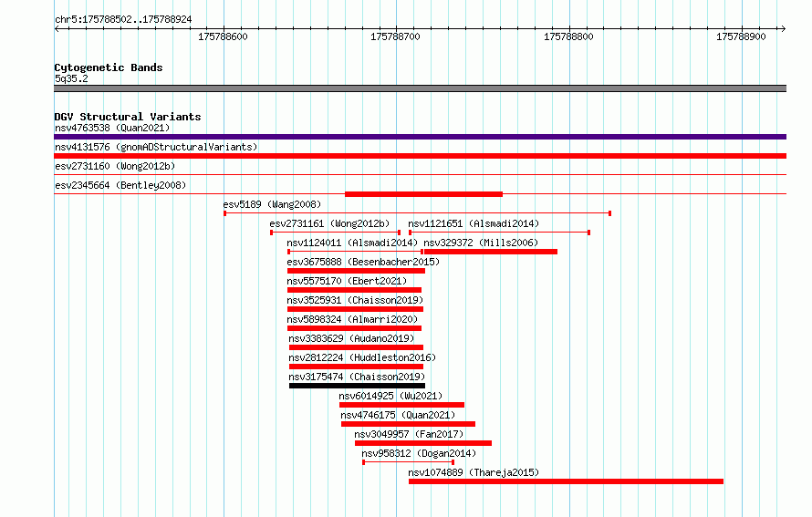Select the red nsv3049957 variant bar
The width and height of the screenshot is (812, 517).
423,443
